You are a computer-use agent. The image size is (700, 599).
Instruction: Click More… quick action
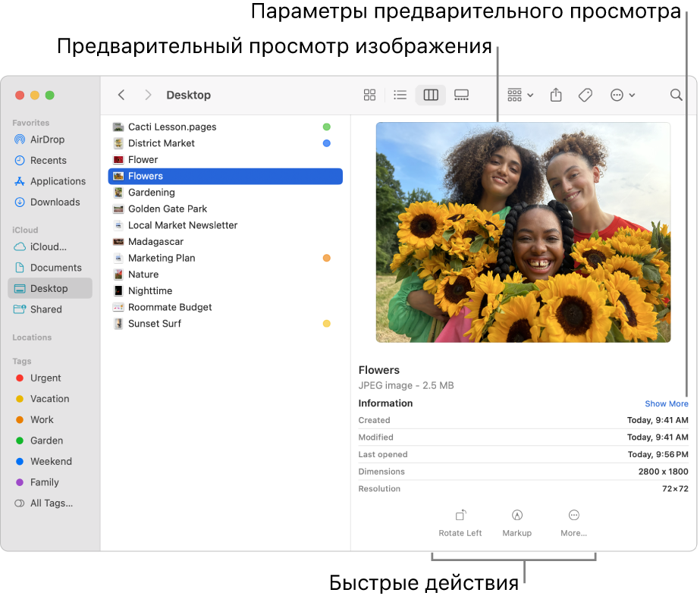pos(573,523)
